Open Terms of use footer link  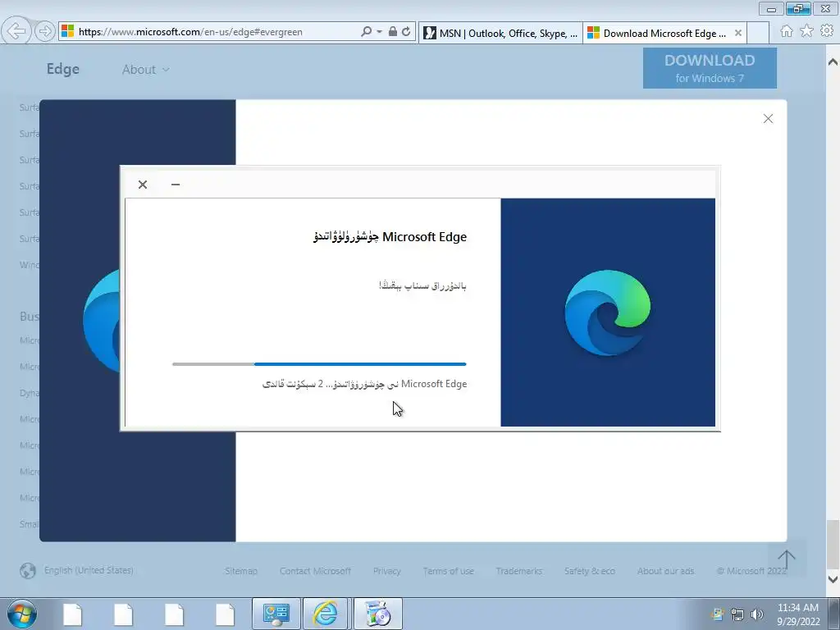(x=449, y=571)
